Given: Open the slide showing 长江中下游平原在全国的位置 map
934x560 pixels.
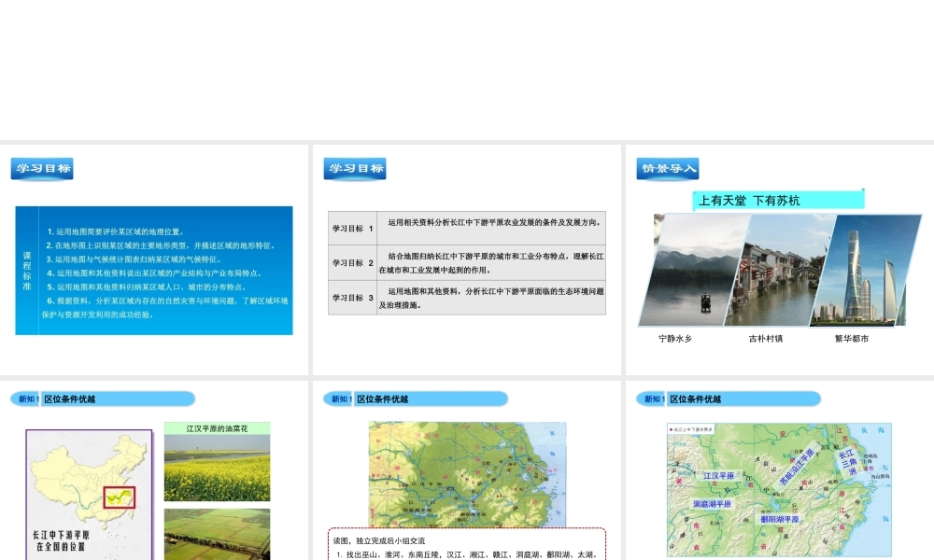Looking at the screenshot, I should (154, 470).
